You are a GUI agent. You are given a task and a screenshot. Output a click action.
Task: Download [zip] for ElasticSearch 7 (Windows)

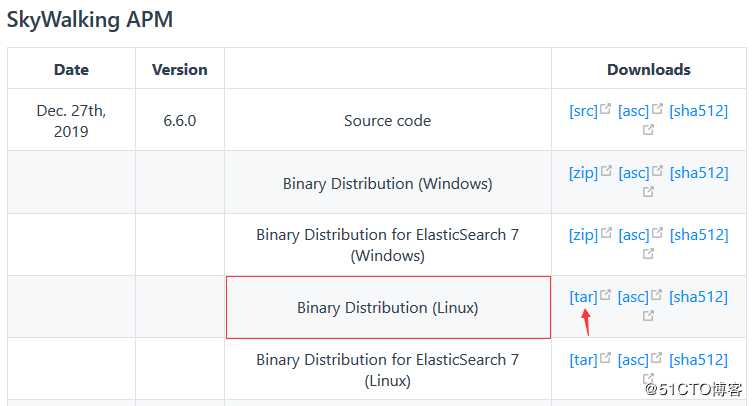[583, 235]
